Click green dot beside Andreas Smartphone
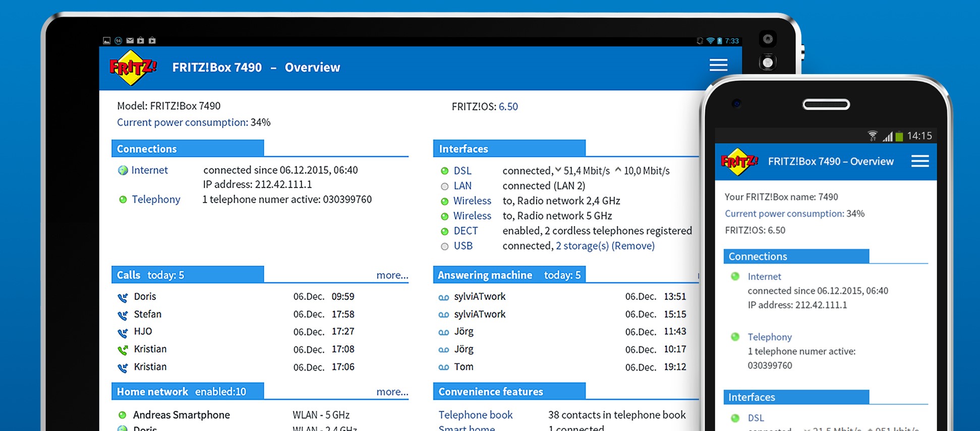 (x=122, y=415)
